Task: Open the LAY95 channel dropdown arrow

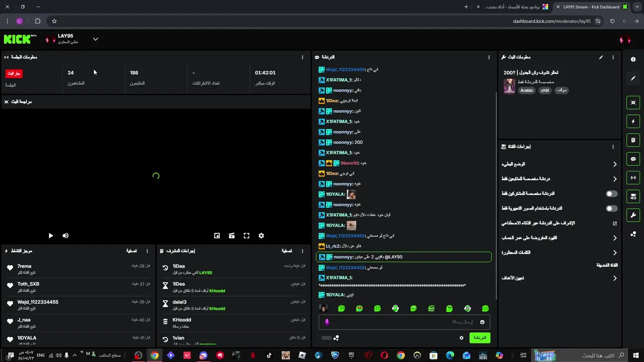Action: click(x=95, y=39)
